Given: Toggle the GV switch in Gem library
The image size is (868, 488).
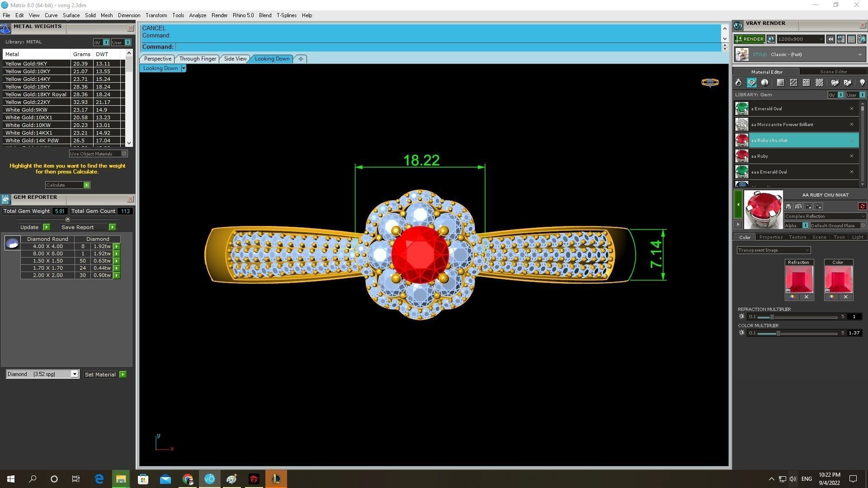Looking at the screenshot, I should (x=836, y=95).
